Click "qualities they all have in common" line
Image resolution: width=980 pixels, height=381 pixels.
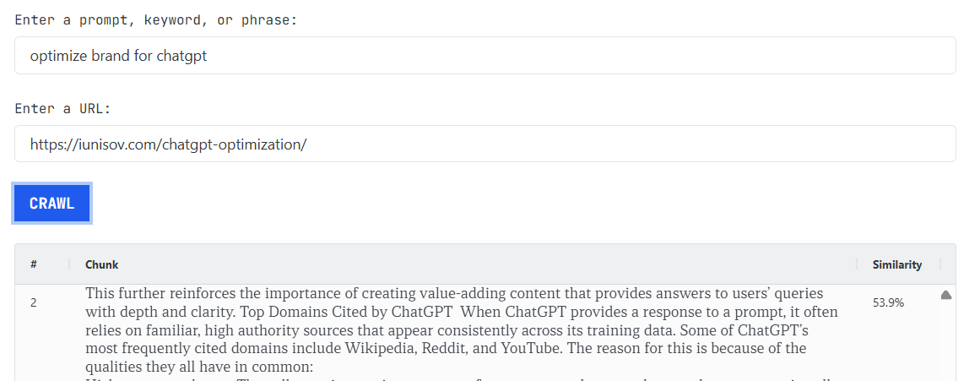198,367
